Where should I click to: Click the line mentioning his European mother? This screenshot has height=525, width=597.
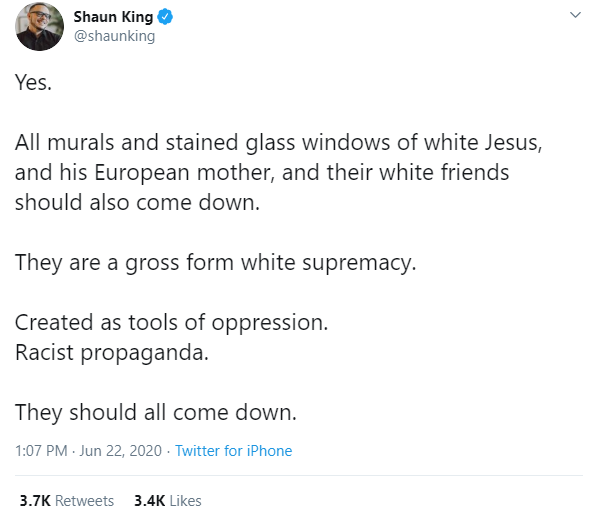click(x=262, y=172)
